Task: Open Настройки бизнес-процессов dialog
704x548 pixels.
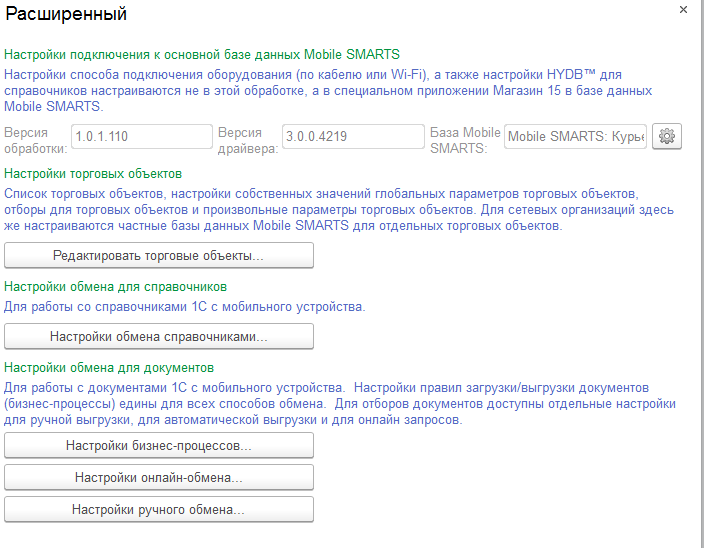Action: (x=159, y=445)
